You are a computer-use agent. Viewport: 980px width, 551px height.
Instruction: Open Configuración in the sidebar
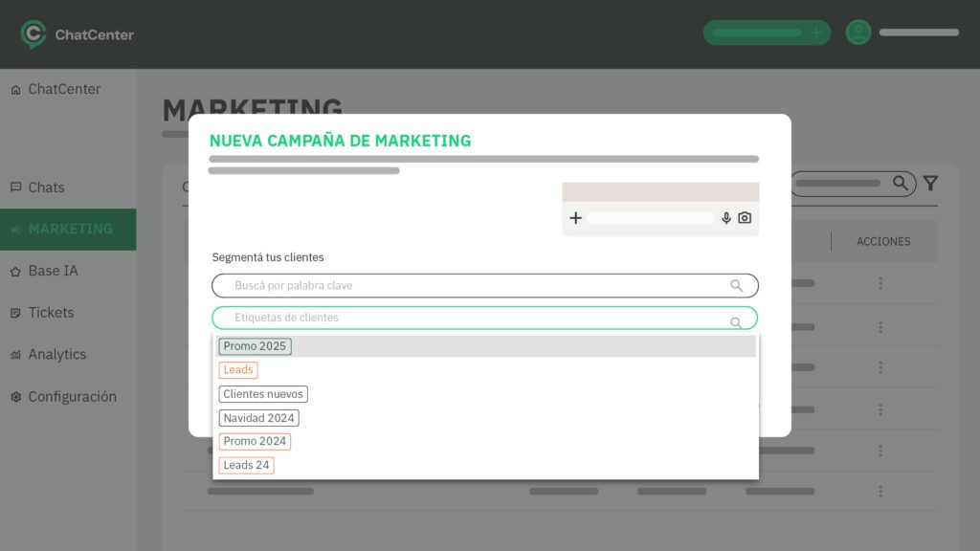tap(72, 396)
